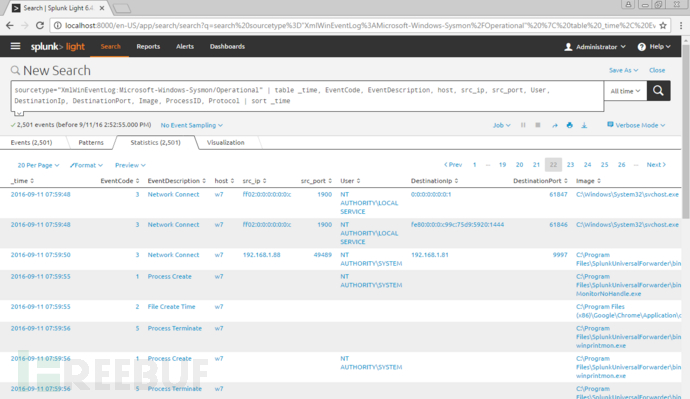Open the Alerts nav item
Viewport: 690px width, 399px height.
point(185,47)
